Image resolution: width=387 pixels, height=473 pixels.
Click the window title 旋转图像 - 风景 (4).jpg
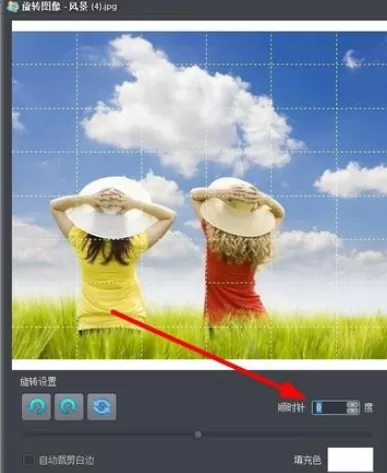pyautogui.click(x=69, y=7)
